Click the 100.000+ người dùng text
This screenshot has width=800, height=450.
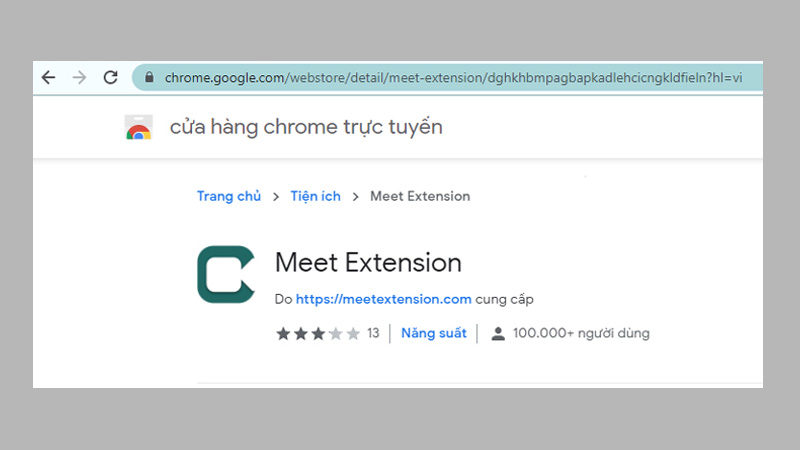581,333
